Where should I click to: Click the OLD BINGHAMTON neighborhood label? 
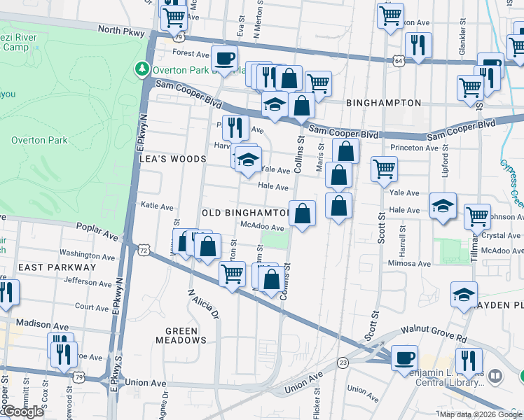[x=247, y=213]
